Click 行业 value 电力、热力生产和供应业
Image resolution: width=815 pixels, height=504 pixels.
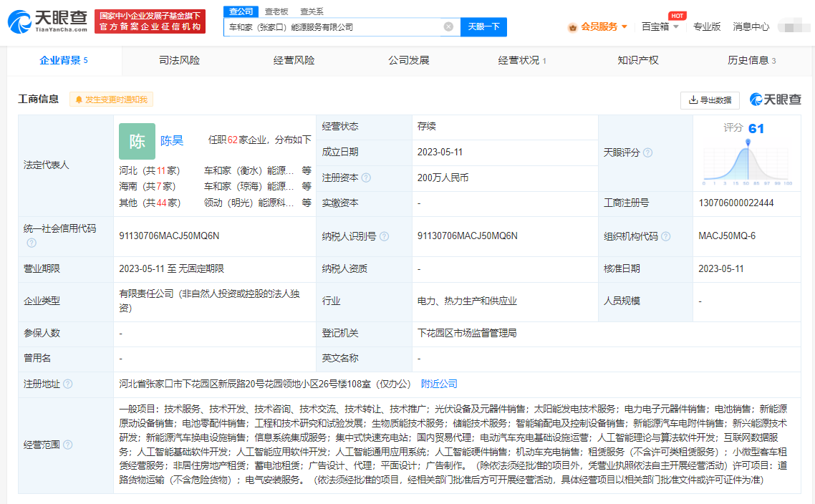point(467,301)
